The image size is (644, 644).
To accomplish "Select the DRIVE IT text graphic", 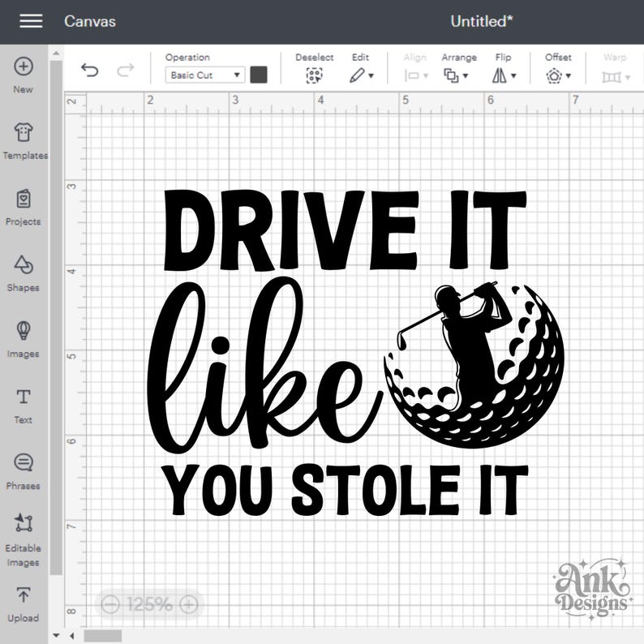I will coord(345,230).
